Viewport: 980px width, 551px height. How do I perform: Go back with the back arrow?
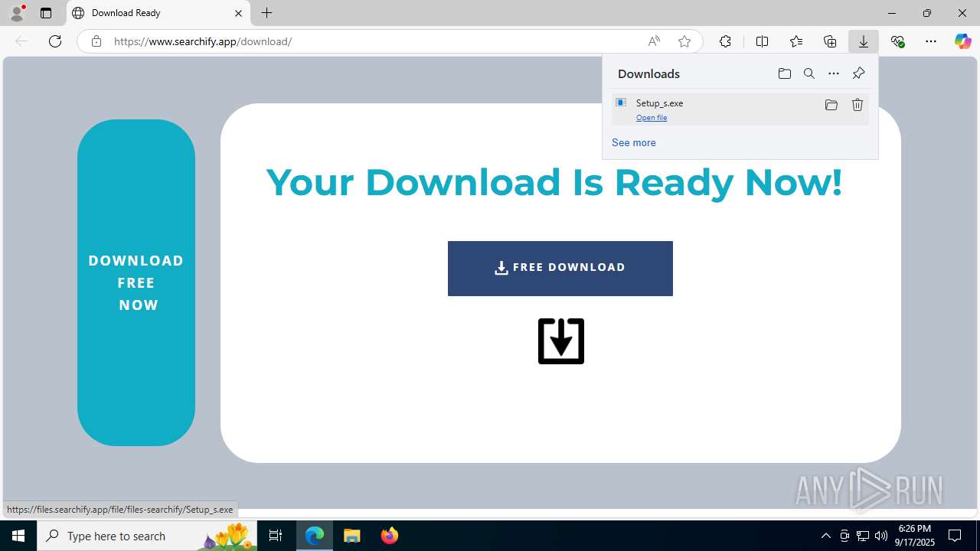tap(21, 41)
